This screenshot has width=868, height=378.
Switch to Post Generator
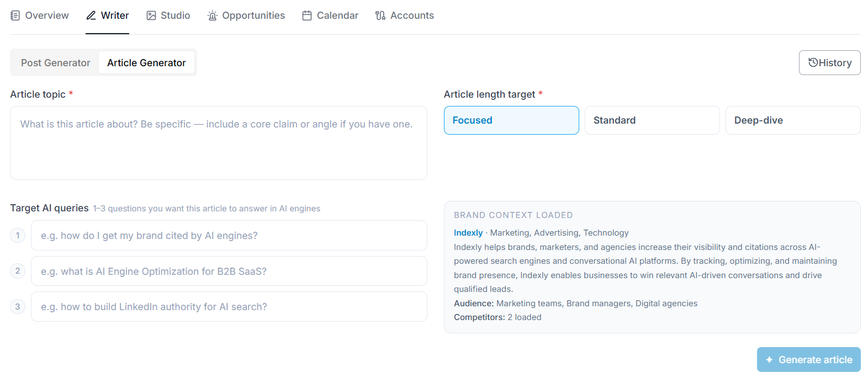56,63
